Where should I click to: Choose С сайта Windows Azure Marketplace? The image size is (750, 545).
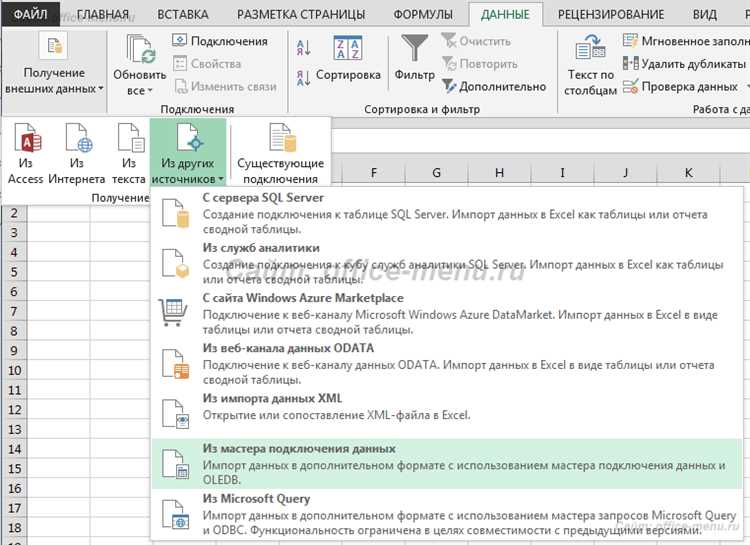click(x=447, y=313)
